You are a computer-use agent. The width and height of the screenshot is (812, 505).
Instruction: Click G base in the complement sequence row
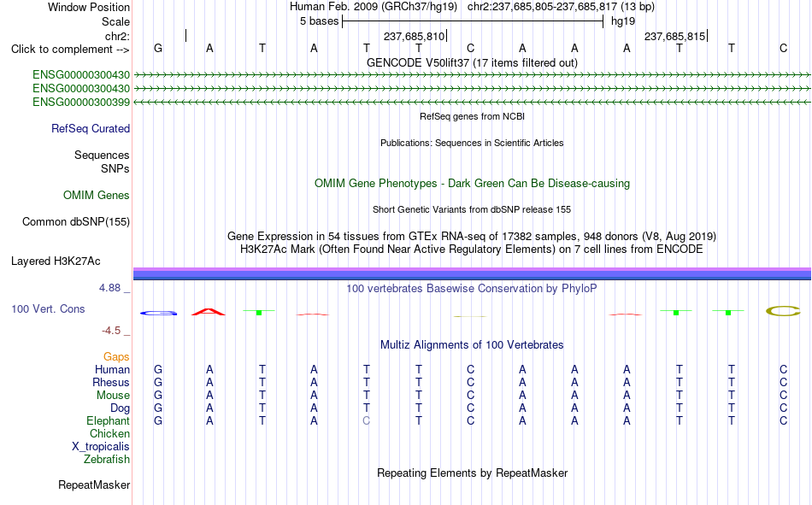pyautogui.click(x=158, y=48)
